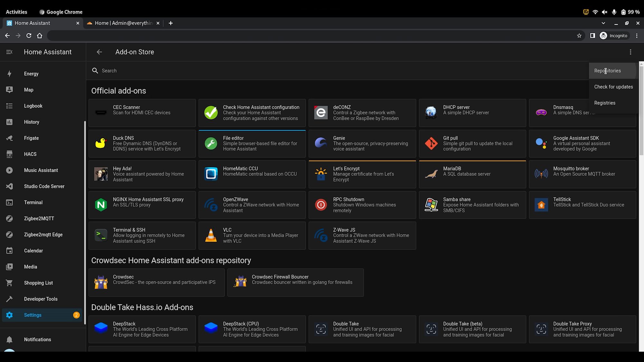This screenshot has height=362, width=644.
Task: Click the VLC cone icon
Action: click(x=211, y=235)
